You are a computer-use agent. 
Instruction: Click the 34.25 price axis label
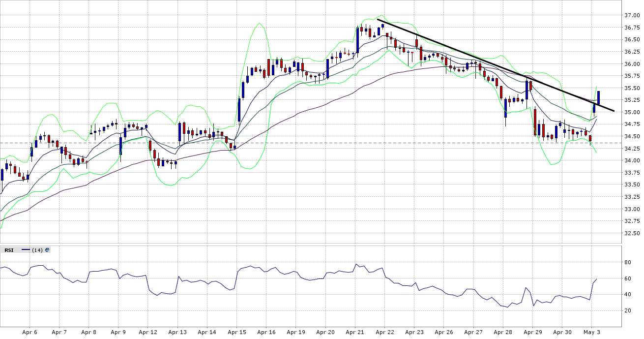point(632,149)
